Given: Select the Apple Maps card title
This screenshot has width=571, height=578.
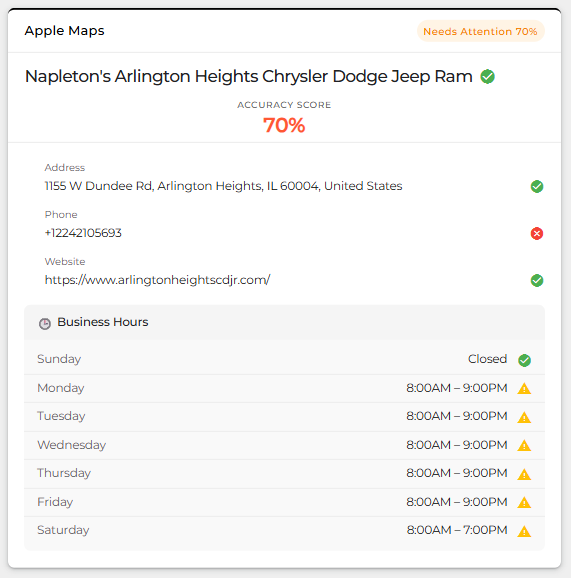Looking at the screenshot, I should pos(65,31).
